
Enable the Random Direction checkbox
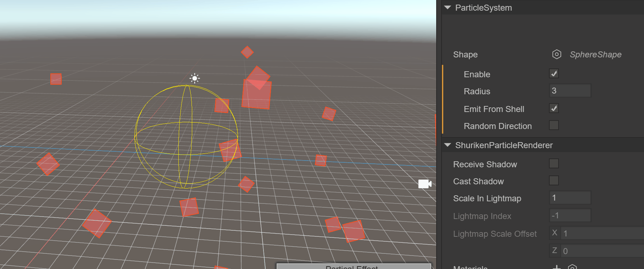click(554, 125)
